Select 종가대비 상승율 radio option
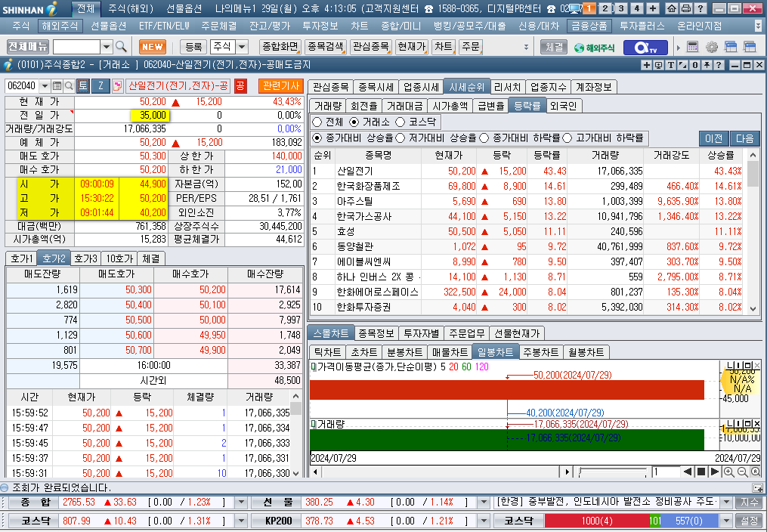The image size is (767, 532). pyautogui.click(x=317, y=138)
